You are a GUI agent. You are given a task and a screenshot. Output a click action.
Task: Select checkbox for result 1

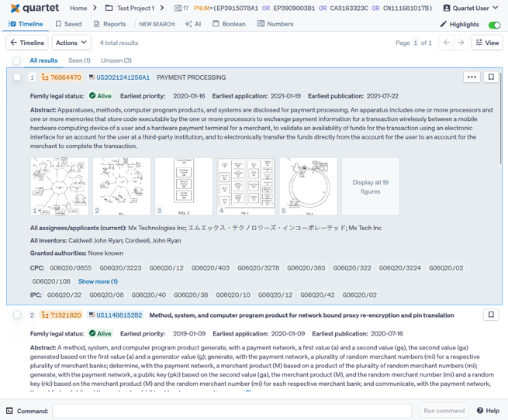click(x=17, y=77)
